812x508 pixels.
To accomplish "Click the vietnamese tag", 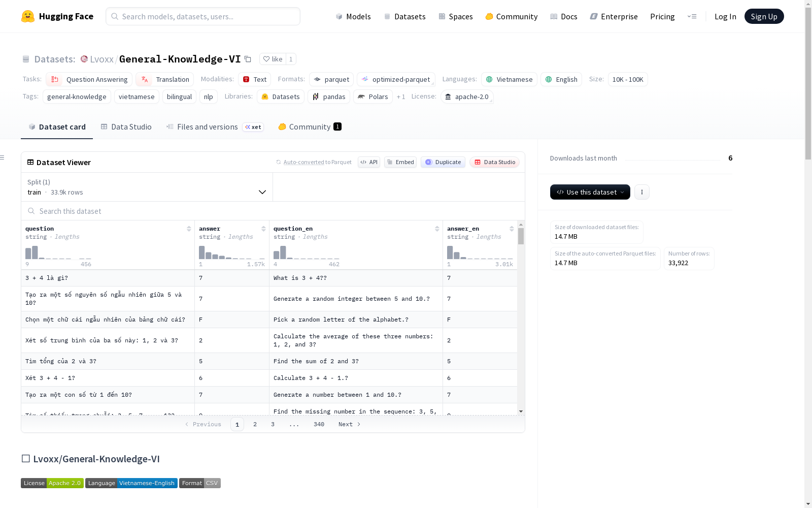I will (x=137, y=97).
